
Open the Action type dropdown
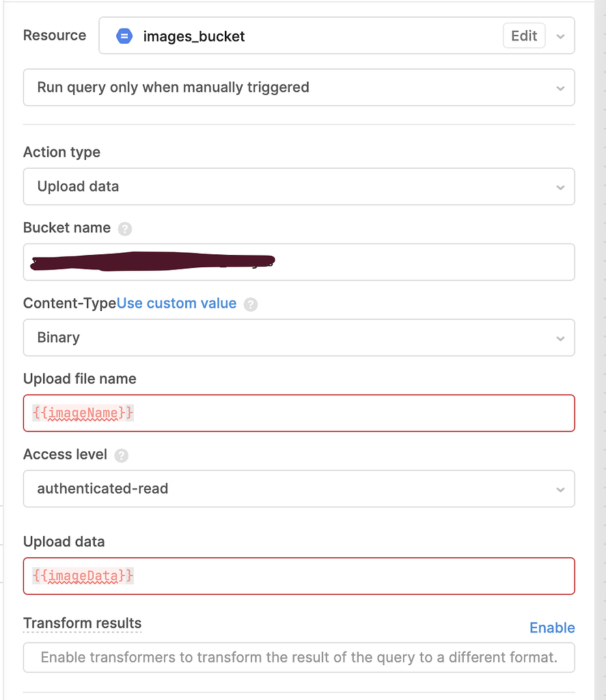click(x=299, y=187)
